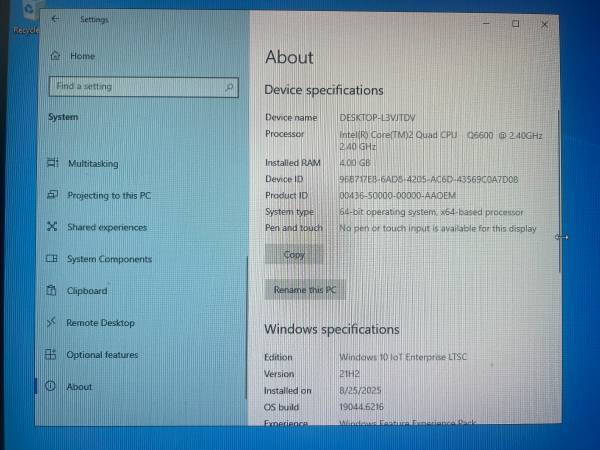The width and height of the screenshot is (600, 450).
Task: Click the back arrow in Settings
Action: click(54, 19)
